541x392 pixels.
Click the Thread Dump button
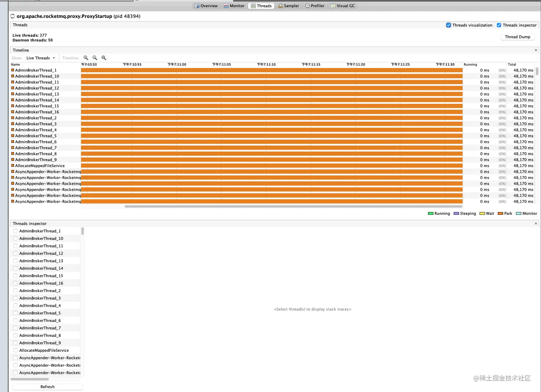tap(517, 37)
